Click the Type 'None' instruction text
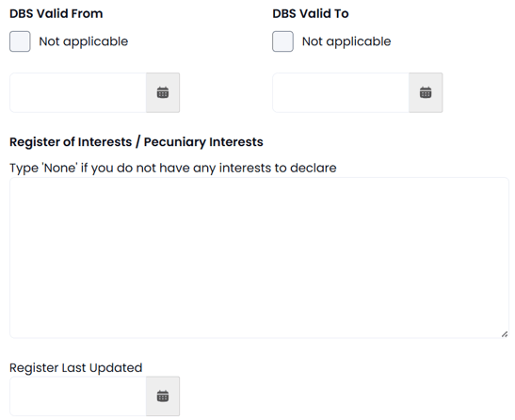This screenshot has width=515, height=420. [172, 168]
